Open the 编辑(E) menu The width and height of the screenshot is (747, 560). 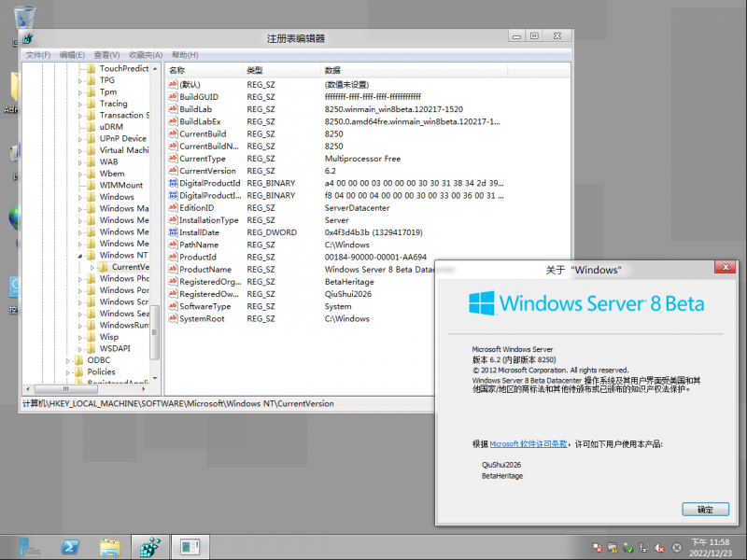pos(72,55)
